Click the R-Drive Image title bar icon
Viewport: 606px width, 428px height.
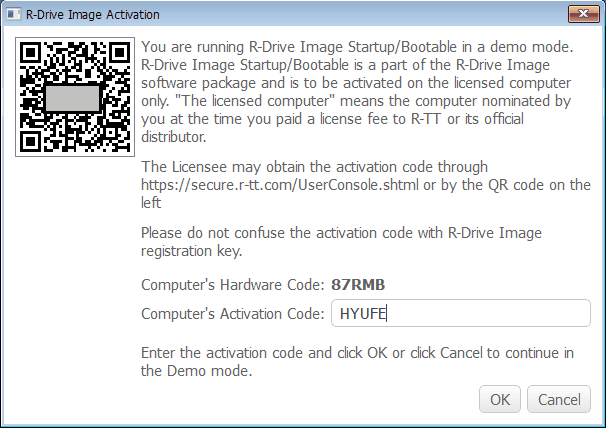pos(13,14)
